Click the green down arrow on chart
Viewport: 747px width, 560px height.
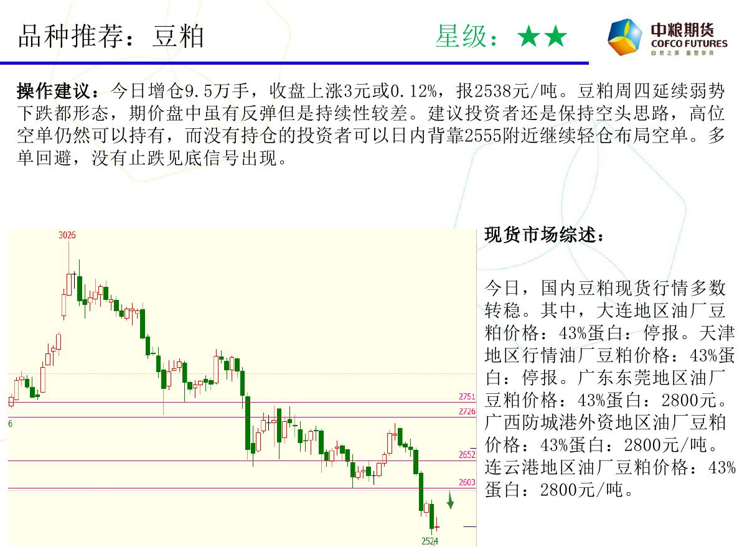point(450,500)
